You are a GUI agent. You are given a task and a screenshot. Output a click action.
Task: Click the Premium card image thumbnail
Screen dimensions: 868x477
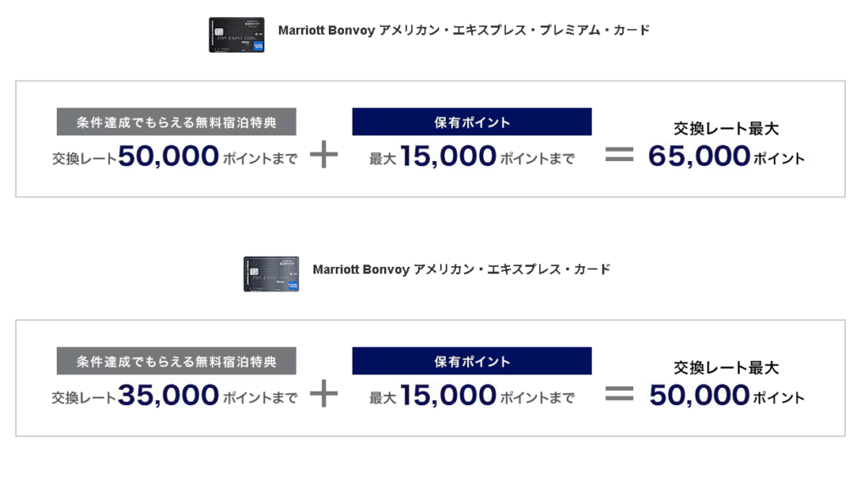point(236,35)
